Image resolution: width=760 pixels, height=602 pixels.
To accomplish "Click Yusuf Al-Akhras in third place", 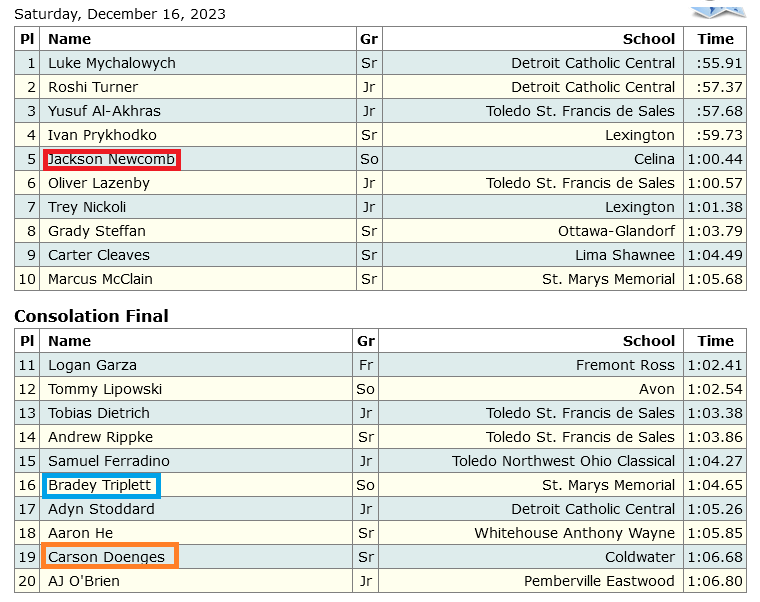I will coord(104,111).
